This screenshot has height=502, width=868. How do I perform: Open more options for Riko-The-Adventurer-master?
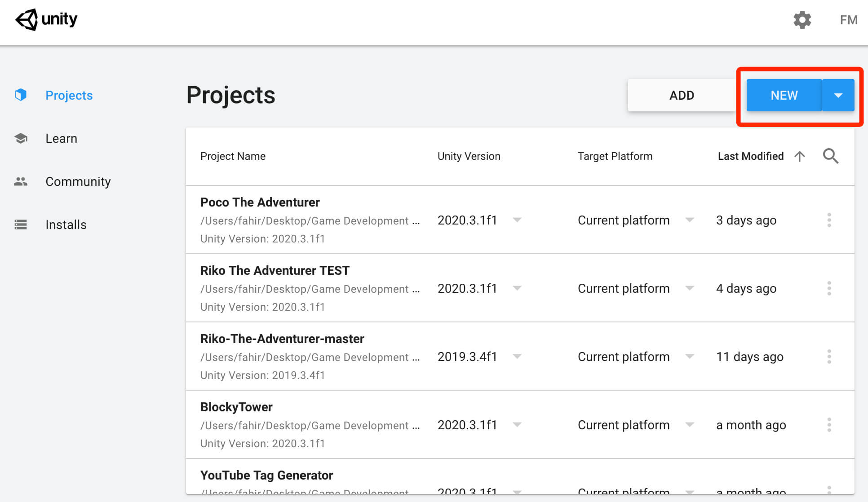point(829,357)
